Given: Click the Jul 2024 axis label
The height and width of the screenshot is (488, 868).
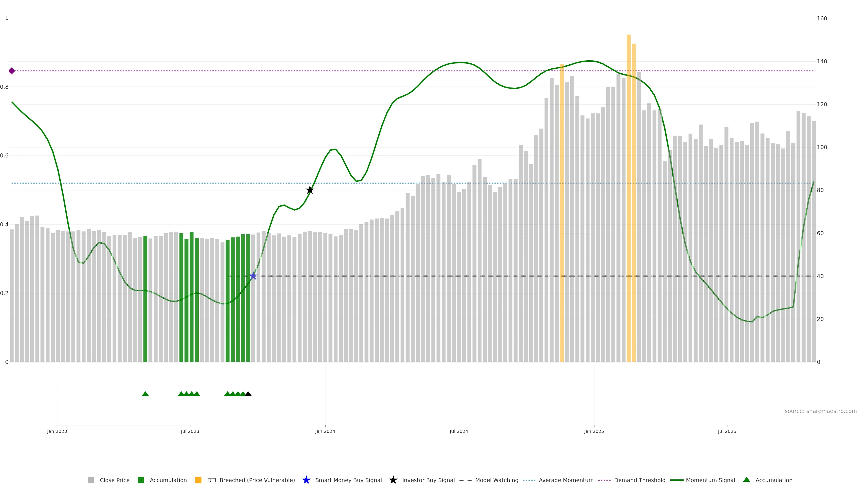Looking at the screenshot, I should 459,432.
